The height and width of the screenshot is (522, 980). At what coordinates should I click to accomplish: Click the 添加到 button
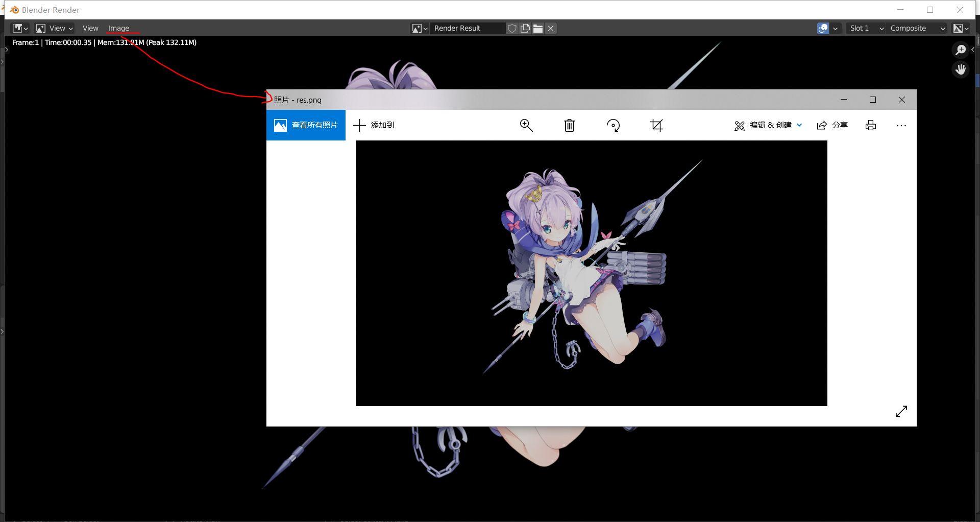click(x=374, y=125)
